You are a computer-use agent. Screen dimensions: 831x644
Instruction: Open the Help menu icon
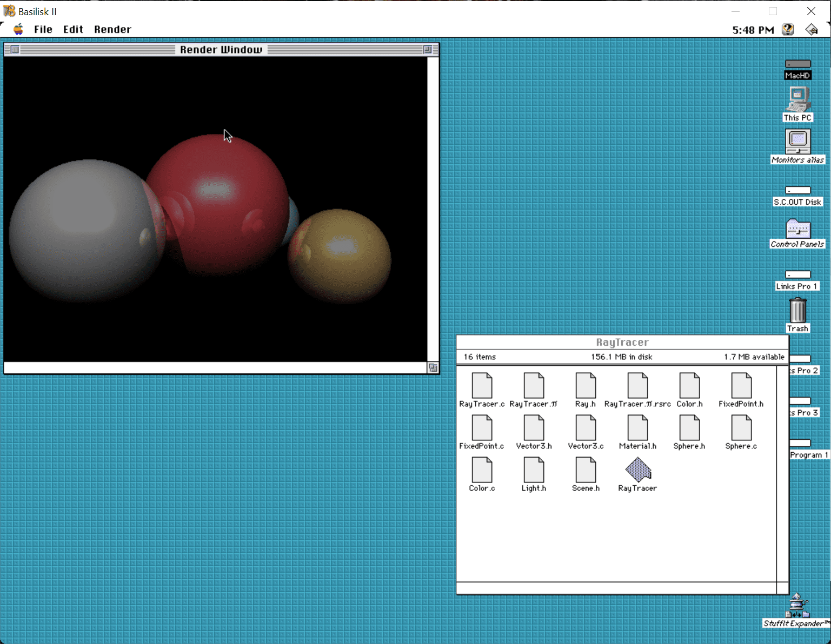[x=788, y=30]
